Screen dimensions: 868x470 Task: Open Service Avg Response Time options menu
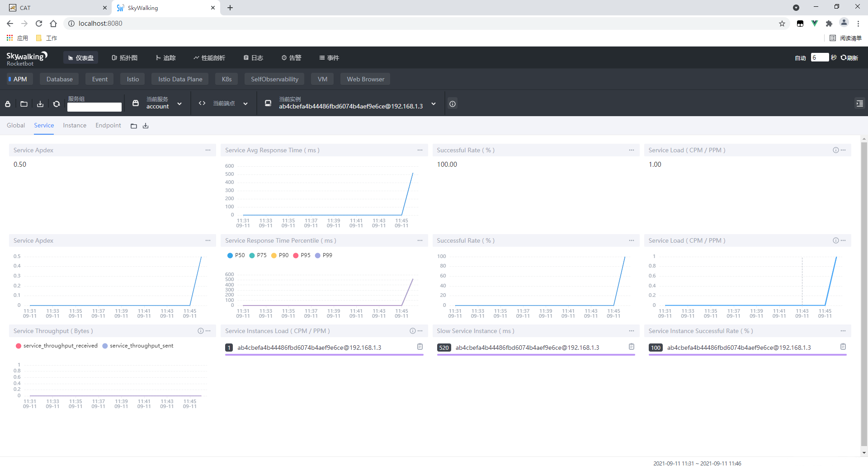(420, 150)
